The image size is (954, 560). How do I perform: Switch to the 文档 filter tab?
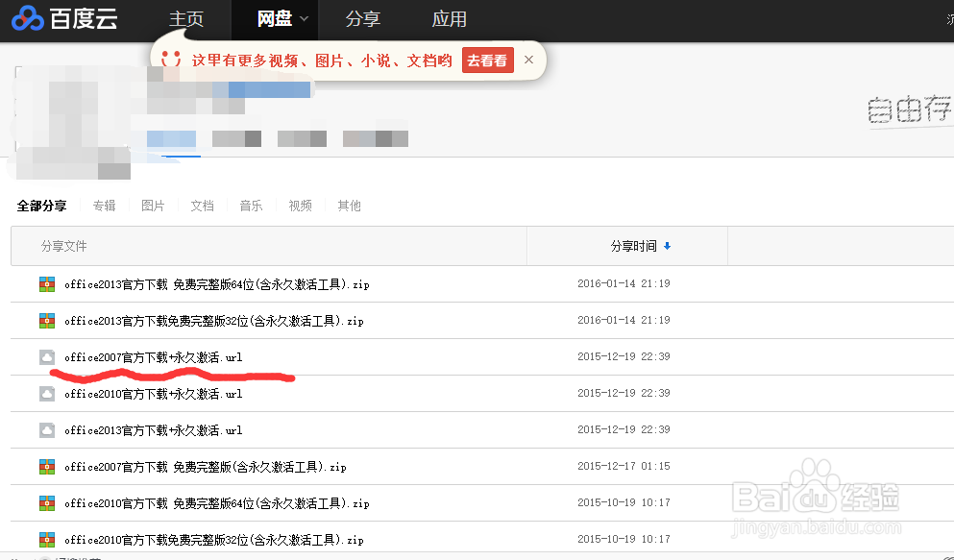202,205
